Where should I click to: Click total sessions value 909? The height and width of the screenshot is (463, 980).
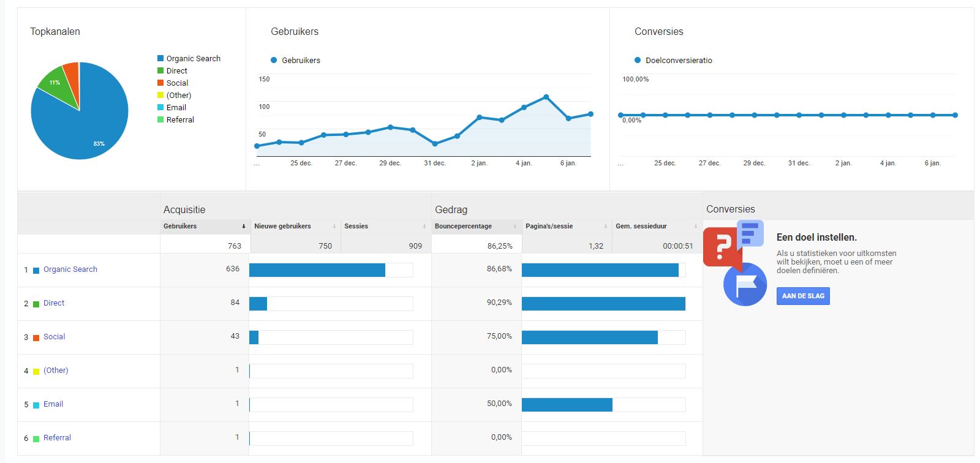[415, 246]
